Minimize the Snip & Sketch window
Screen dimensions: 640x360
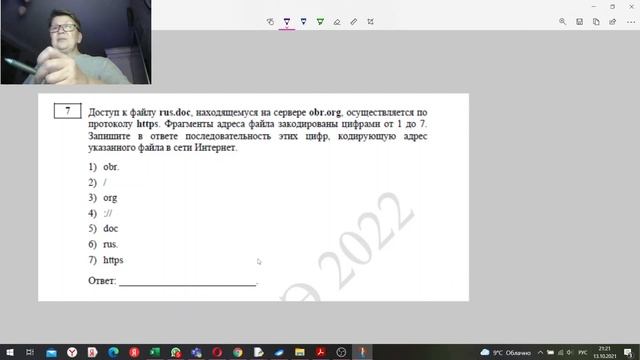pos(594,7)
